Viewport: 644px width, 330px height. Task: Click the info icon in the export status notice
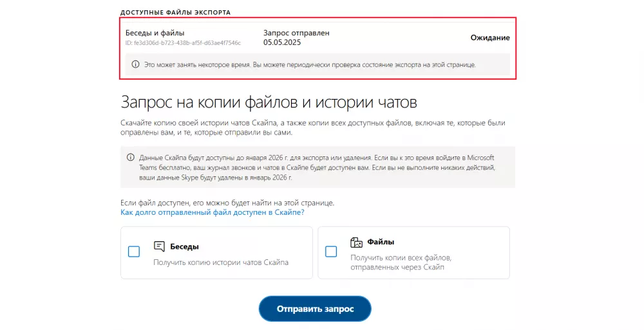click(x=135, y=64)
